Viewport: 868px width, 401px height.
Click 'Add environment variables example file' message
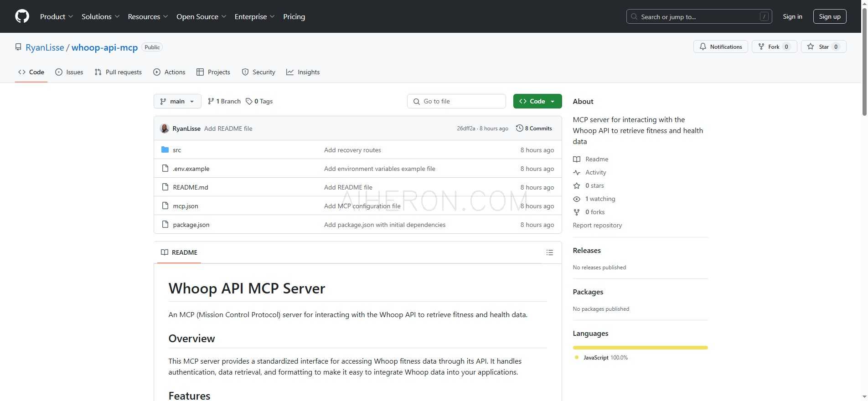380,169
